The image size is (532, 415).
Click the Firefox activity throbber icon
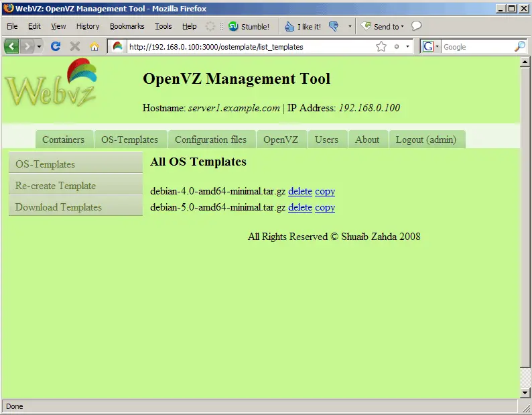coord(210,27)
